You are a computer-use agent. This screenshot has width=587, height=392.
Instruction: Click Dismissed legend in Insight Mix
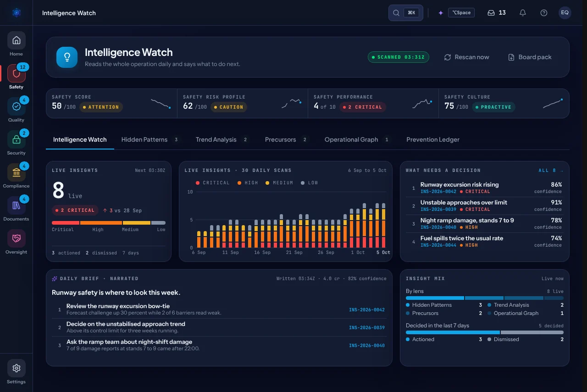click(526, 339)
